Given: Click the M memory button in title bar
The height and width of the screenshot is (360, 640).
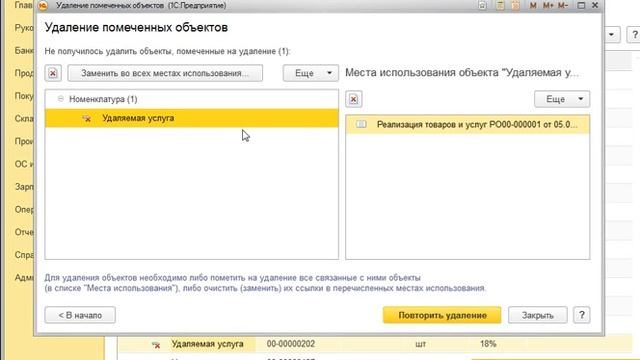Looking at the screenshot, I should pyautogui.click(x=533, y=5).
